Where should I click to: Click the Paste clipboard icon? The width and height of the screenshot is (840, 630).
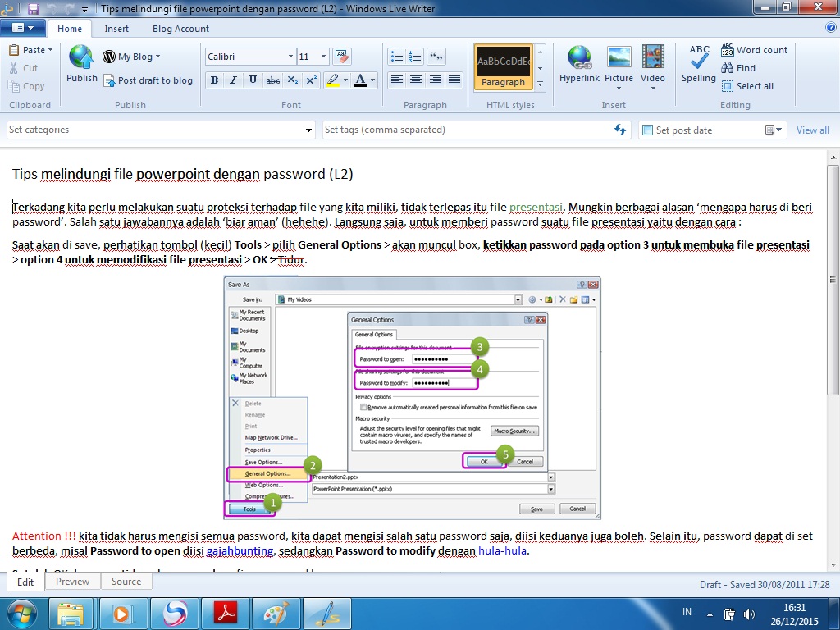coord(15,50)
